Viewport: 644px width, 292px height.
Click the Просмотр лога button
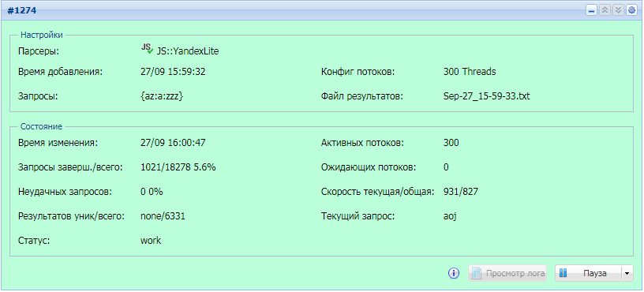[507, 273]
